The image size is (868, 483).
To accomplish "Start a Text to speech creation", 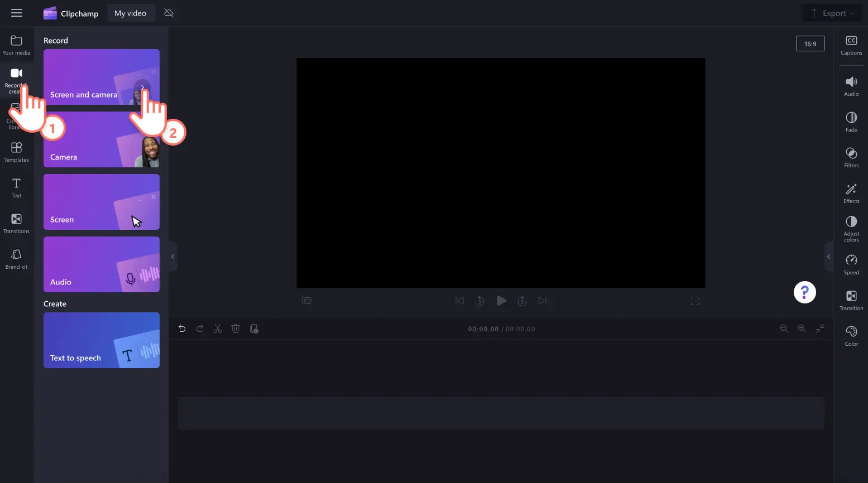I will coord(101,340).
